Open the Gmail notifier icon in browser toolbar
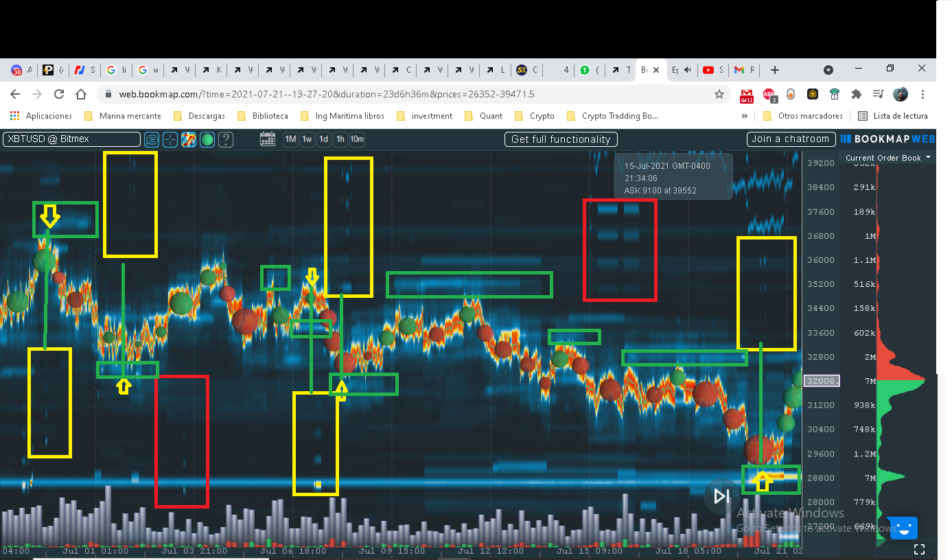This screenshot has width=952, height=560. click(x=747, y=94)
